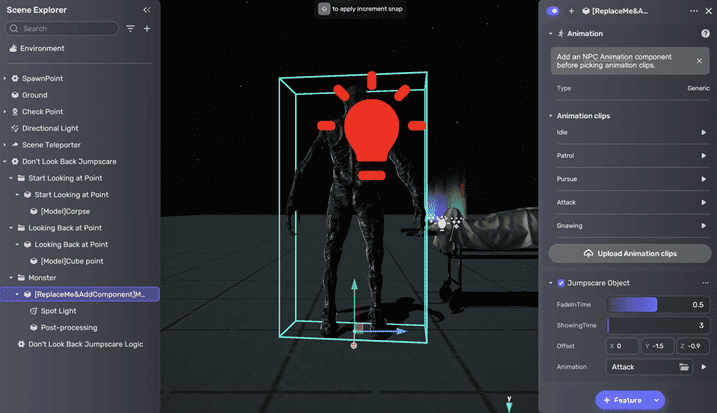Dismiss the NPC Animation component notice
The image size is (717, 413).
699,61
